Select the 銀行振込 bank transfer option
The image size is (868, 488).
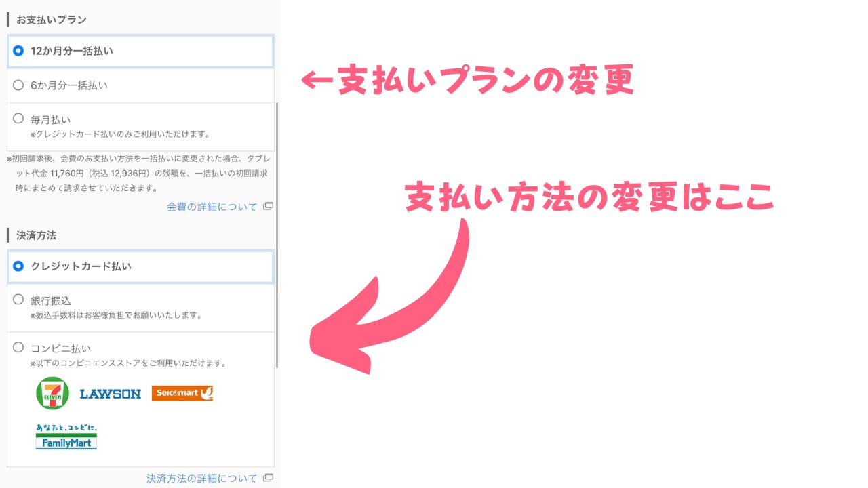click(140, 308)
